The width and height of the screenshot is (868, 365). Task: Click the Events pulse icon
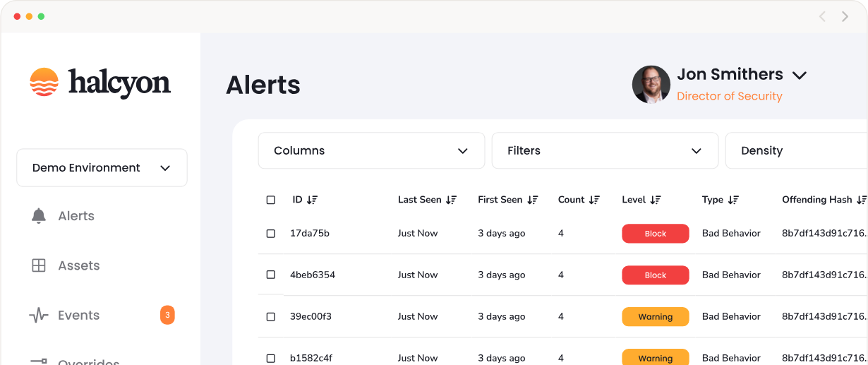coord(39,316)
